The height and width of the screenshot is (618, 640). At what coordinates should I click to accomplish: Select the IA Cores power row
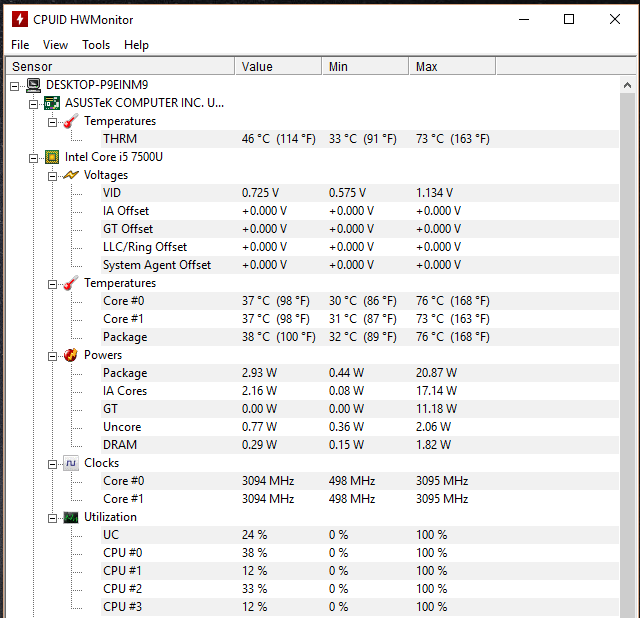pyautogui.click(x=360, y=391)
